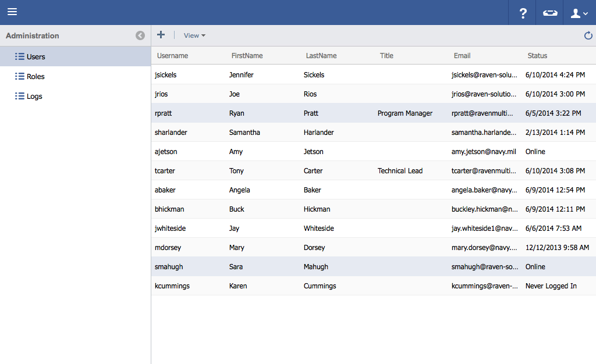
Task: Click the plus icon to add user
Action: coord(161,35)
